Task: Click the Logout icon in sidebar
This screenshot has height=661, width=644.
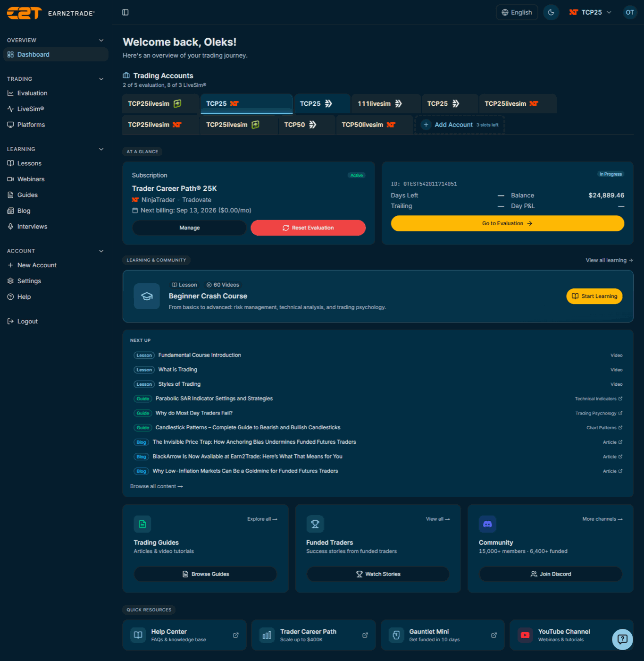Action: coord(10,322)
